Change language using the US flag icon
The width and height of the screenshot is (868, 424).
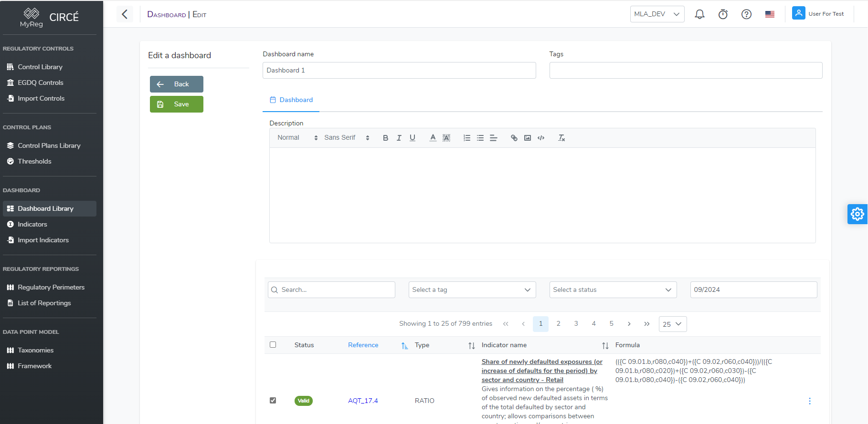click(770, 14)
